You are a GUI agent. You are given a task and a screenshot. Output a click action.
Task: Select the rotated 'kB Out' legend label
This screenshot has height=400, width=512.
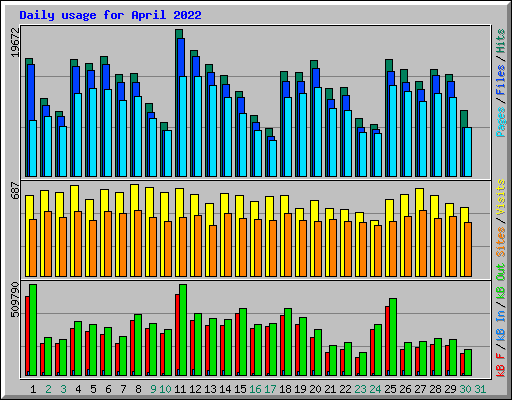click(501, 282)
